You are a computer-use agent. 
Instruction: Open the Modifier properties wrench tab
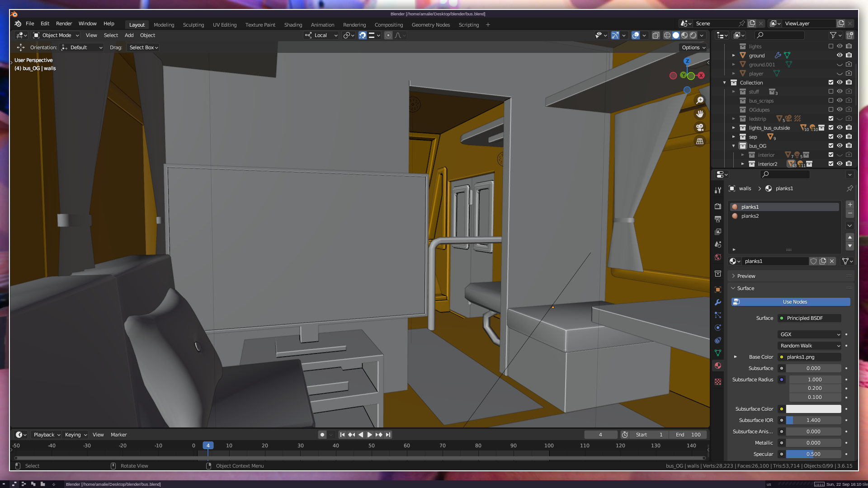[718, 302]
